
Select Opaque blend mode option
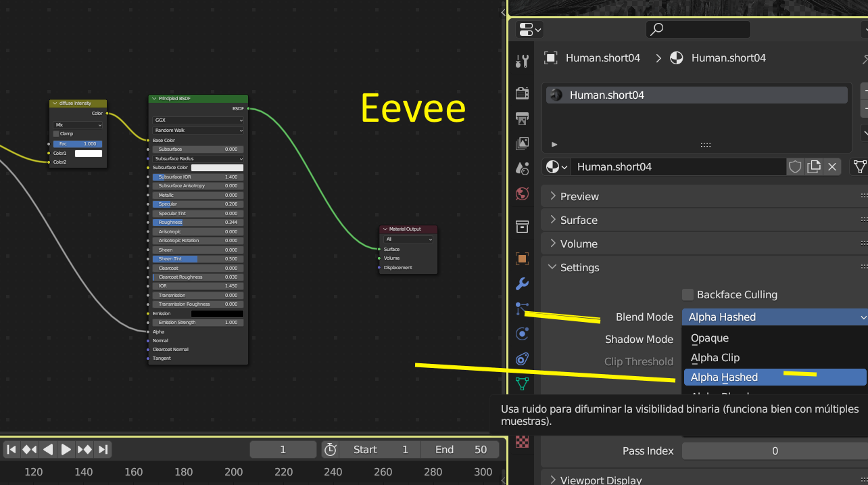[775, 338]
